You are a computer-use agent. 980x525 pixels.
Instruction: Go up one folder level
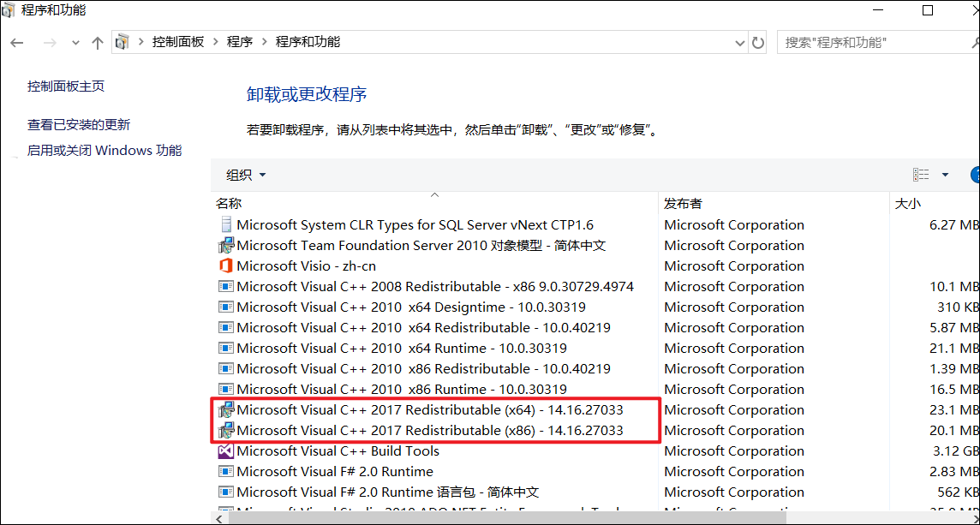point(97,42)
